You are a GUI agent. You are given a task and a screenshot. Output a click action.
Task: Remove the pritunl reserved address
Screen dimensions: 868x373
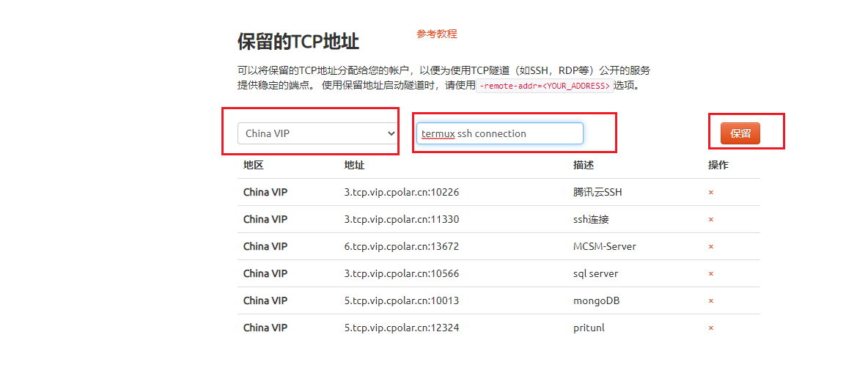point(711,328)
